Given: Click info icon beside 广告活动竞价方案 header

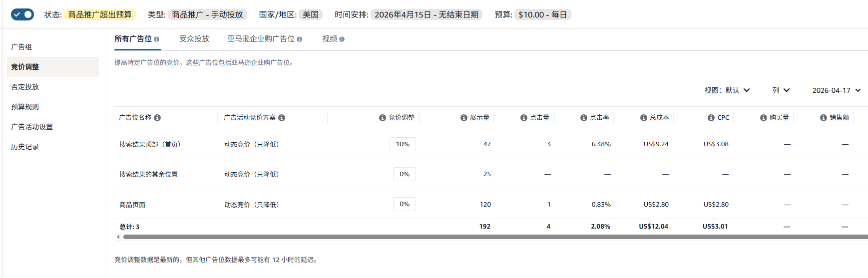Looking at the screenshot, I should click(x=282, y=118).
